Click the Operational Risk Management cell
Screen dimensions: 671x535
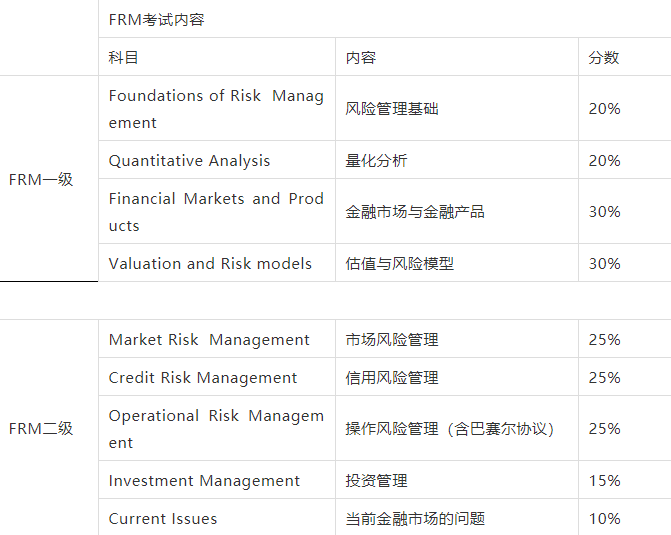(216, 429)
